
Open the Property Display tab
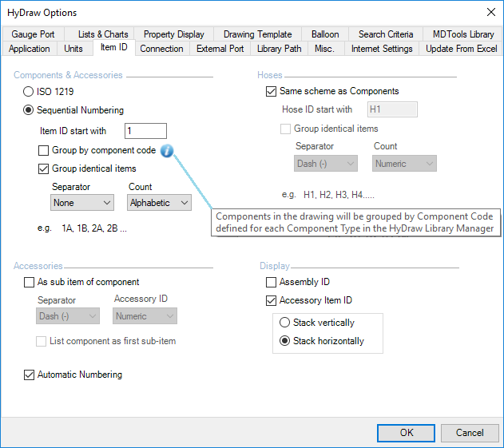[x=174, y=34]
